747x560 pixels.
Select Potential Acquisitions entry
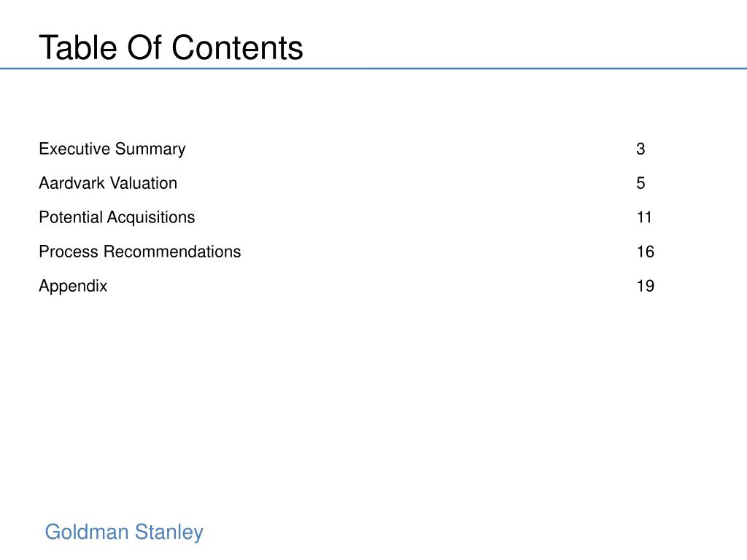(x=117, y=217)
